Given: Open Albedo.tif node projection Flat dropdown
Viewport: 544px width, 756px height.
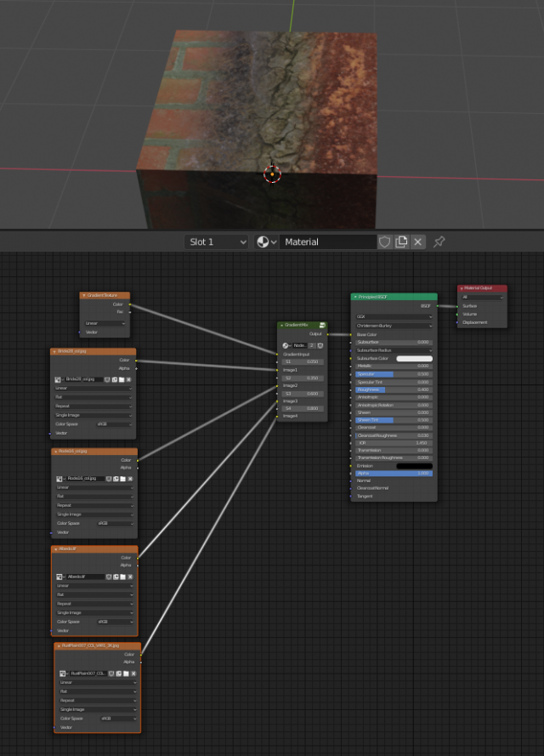Looking at the screenshot, I should (95, 594).
